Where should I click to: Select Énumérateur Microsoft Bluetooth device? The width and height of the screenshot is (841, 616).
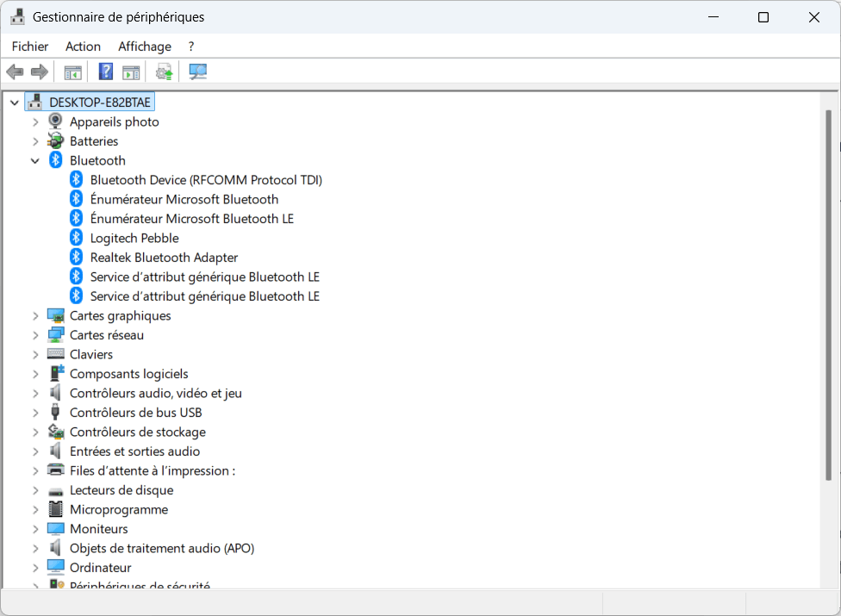tap(184, 199)
